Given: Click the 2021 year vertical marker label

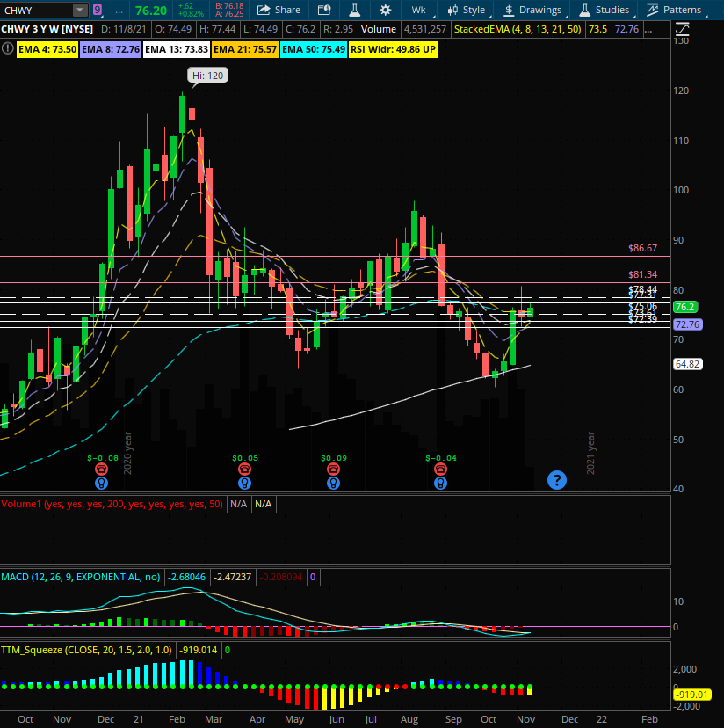Looking at the screenshot, I should pyautogui.click(x=590, y=453).
